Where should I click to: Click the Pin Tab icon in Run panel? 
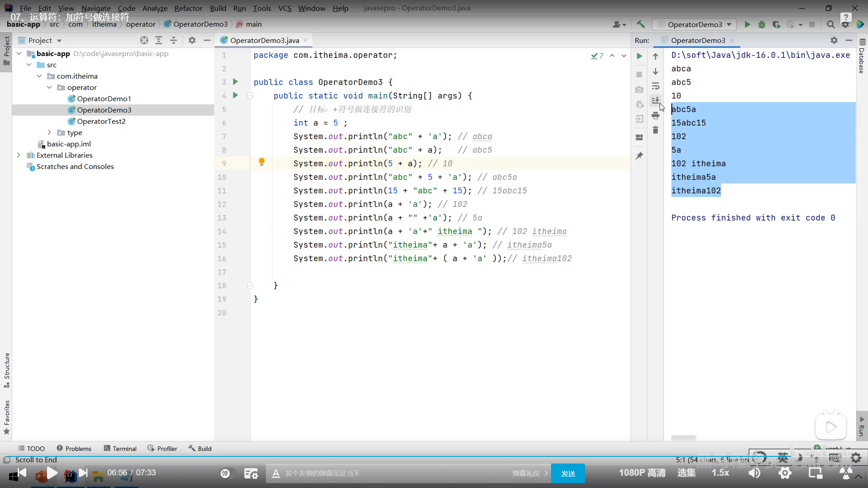pyautogui.click(x=639, y=156)
